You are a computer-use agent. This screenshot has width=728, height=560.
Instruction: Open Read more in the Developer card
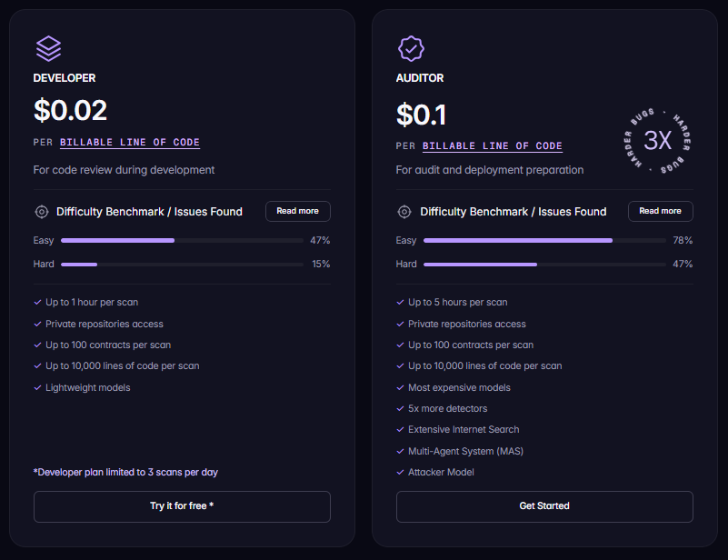click(x=297, y=211)
